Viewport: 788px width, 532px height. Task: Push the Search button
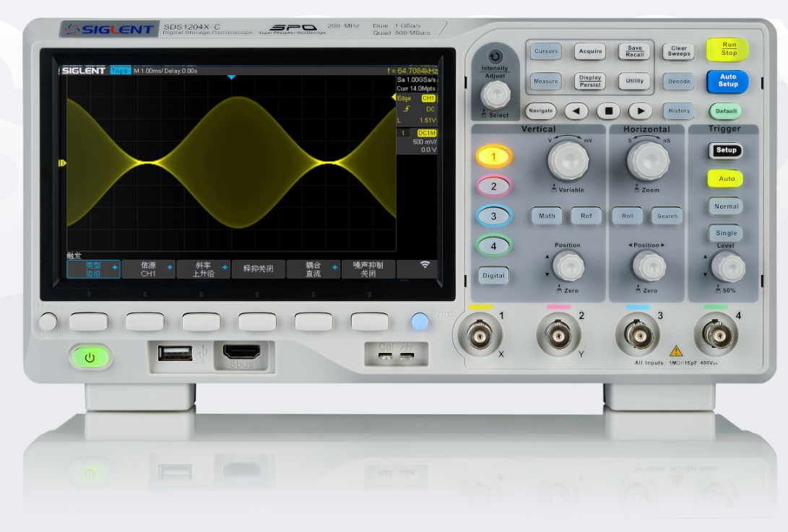coord(667,216)
